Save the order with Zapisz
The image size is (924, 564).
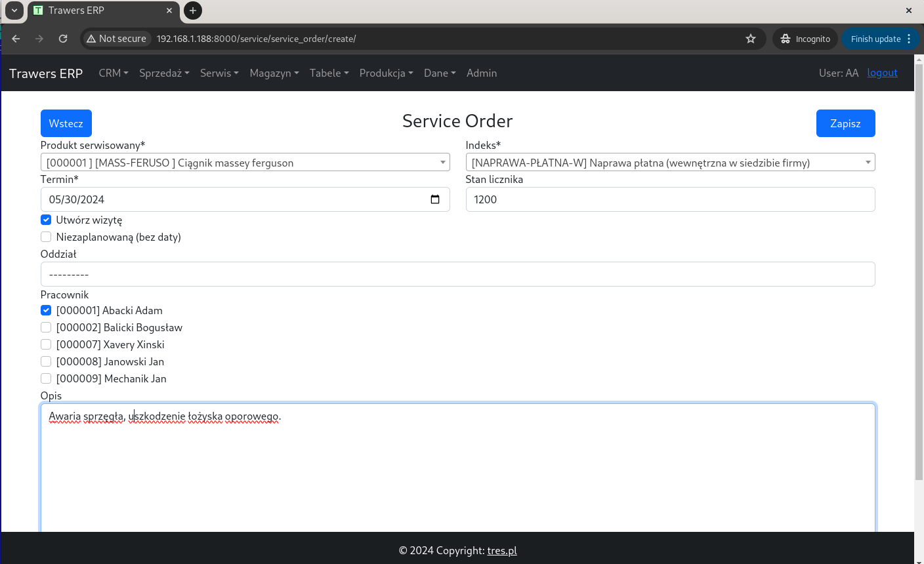coord(845,123)
